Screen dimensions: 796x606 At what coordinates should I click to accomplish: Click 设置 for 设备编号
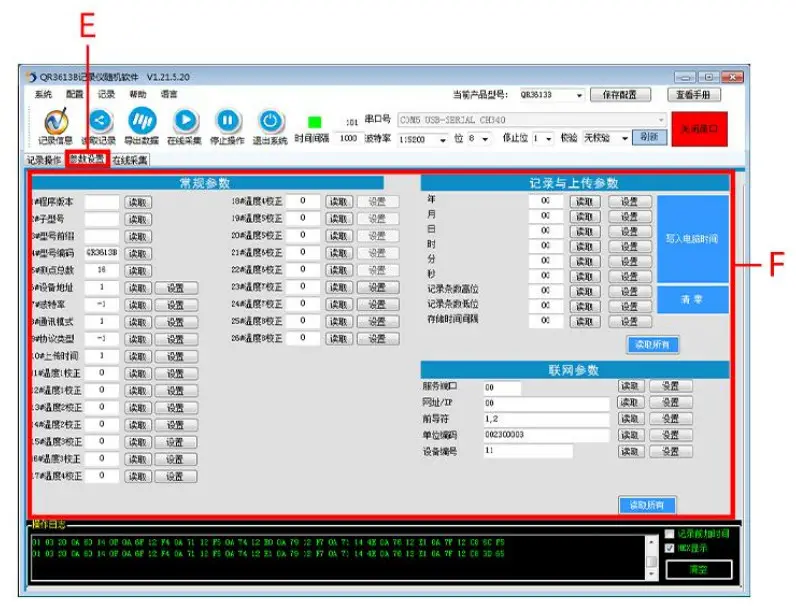point(671,452)
